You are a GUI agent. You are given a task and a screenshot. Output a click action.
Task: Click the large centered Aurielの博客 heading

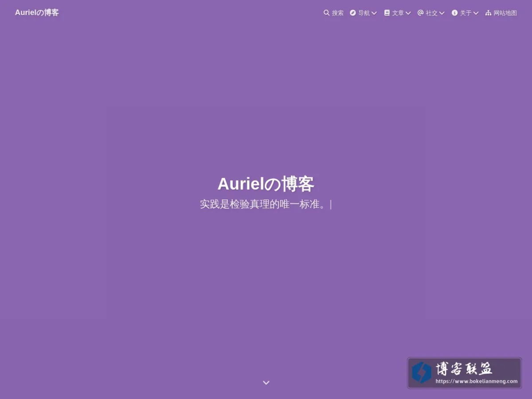[x=266, y=184]
